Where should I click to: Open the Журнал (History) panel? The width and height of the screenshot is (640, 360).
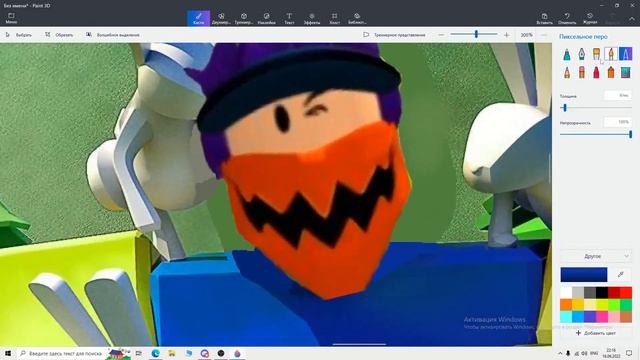tap(590, 18)
